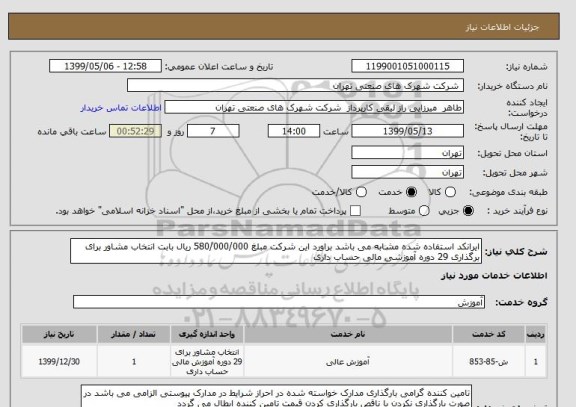This screenshot has width=576, height=407.
Task: Click the row number cell in ردیف column
Action: [536, 362]
